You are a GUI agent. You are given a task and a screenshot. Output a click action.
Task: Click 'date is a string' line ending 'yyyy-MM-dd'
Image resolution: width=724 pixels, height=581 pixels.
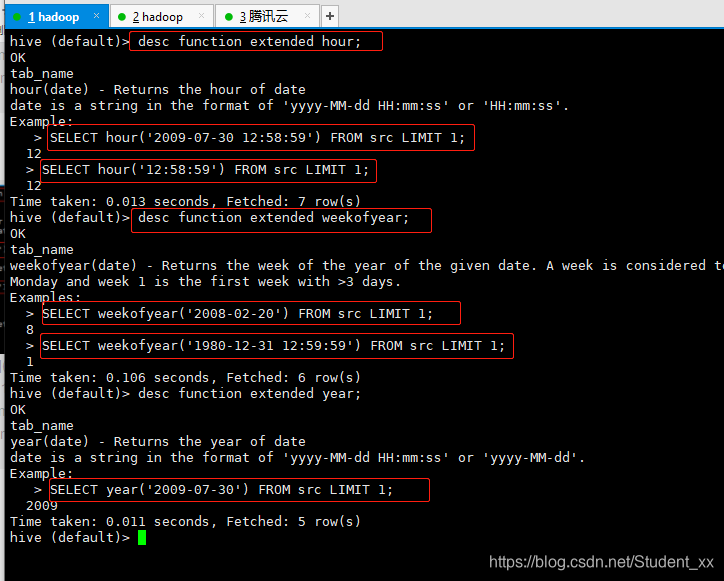(297, 458)
